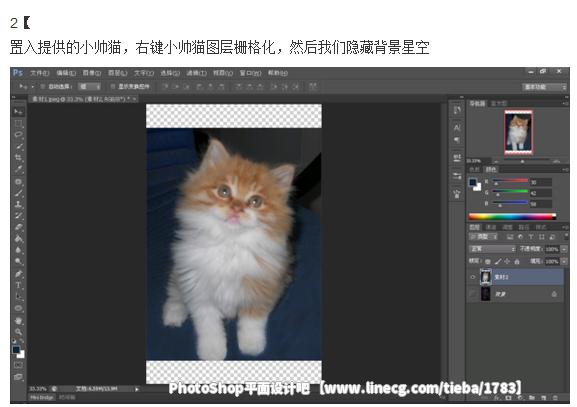Open the Character panel icon

tap(457, 128)
